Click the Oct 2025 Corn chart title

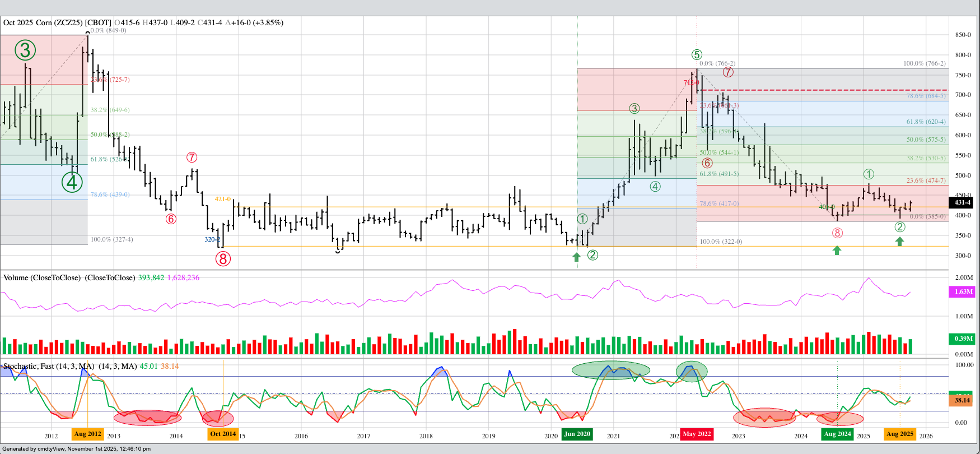[56, 23]
